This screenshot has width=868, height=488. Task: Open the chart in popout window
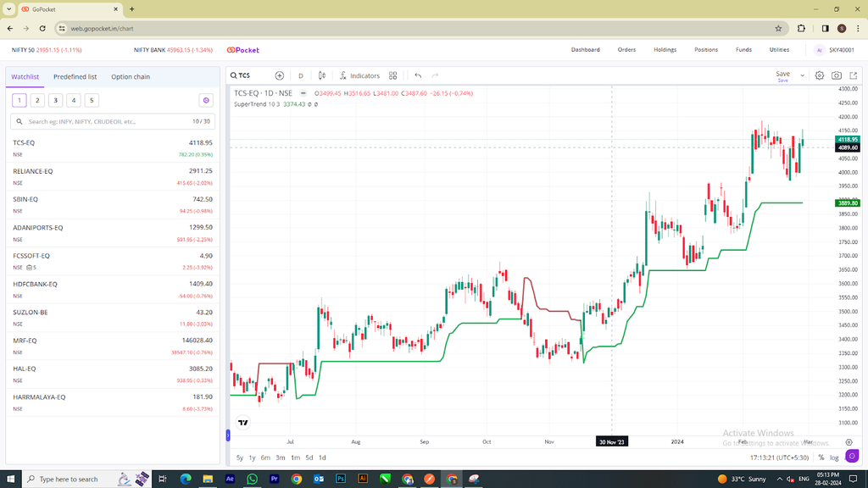pos(853,75)
